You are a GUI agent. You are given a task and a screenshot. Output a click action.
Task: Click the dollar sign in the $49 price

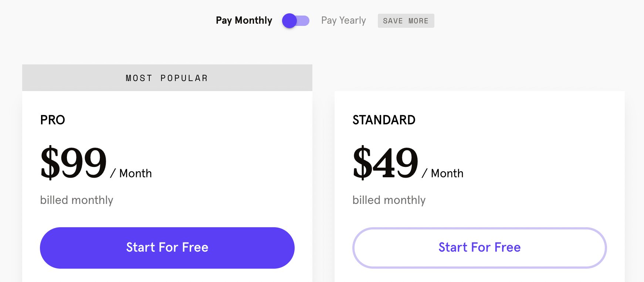[x=362, y=162]
